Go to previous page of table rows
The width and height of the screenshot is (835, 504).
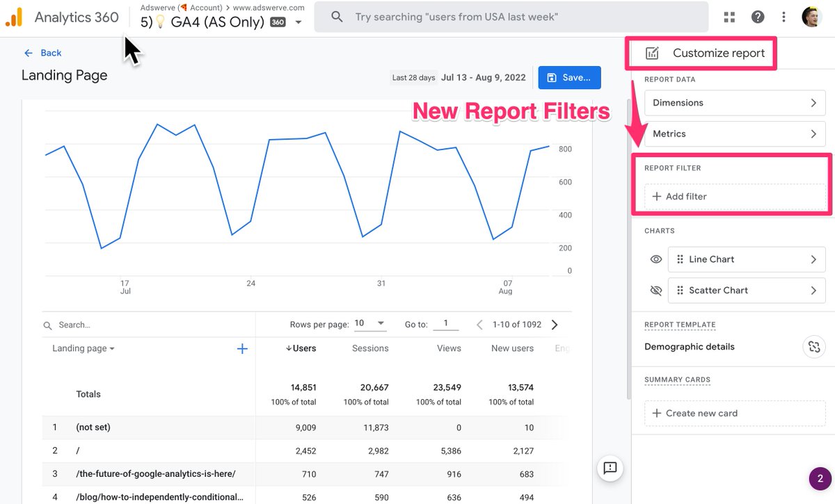479,325
